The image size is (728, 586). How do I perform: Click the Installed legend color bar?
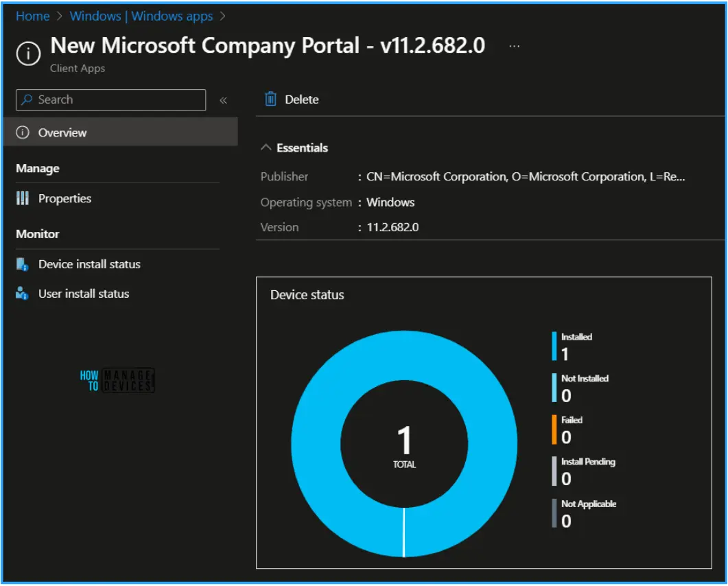click(x=554, y=346)
